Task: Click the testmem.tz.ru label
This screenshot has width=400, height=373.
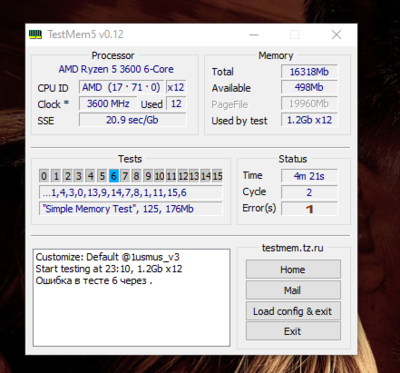Action: (293, 248)
